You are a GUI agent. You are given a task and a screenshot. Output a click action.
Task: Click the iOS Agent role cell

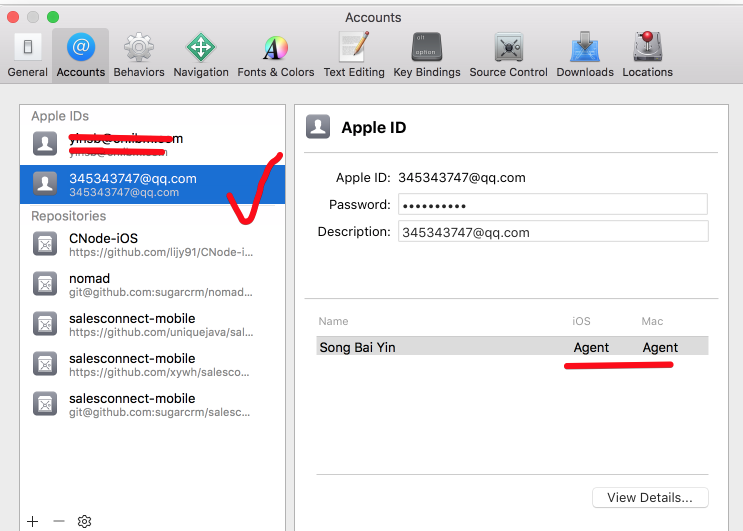point(591,348)
